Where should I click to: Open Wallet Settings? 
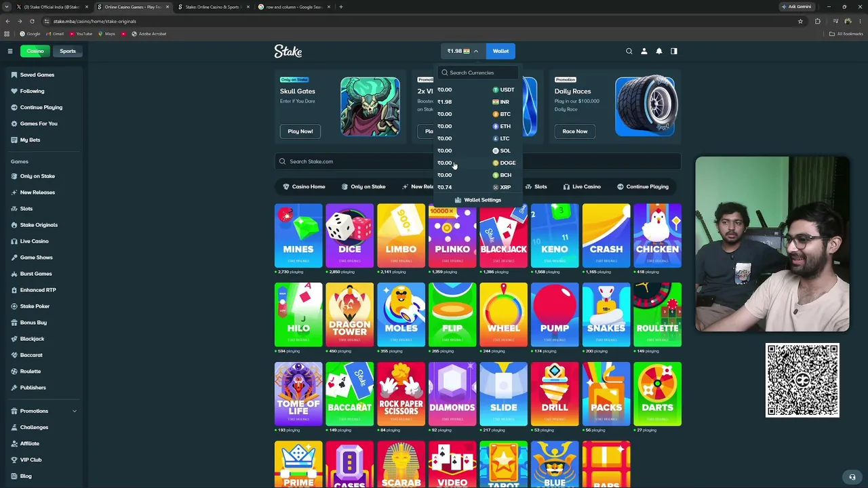tap(478, 200)
